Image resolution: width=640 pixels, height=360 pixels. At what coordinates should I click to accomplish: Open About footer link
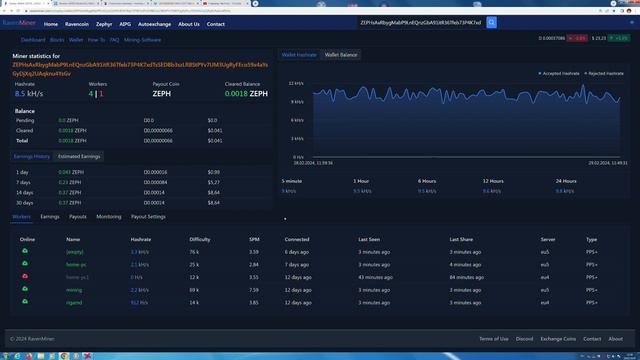[616, 339]
